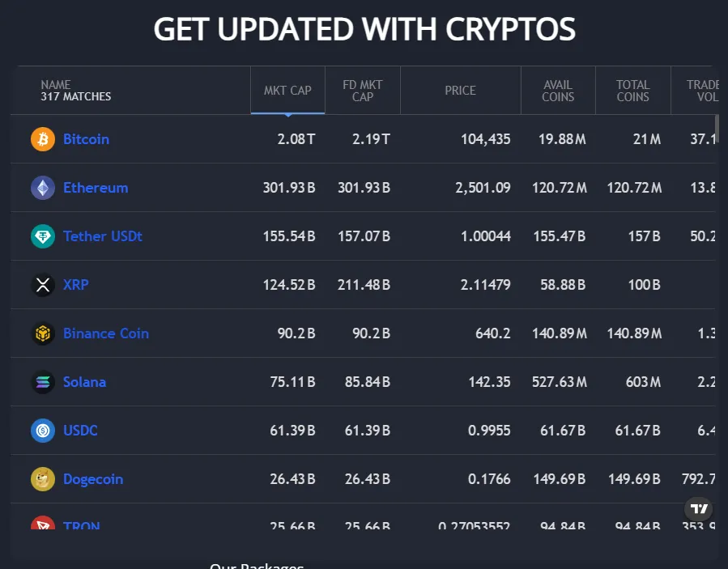Click the NAME column header
The image size is (728, 569).
[x=56, y=84]
